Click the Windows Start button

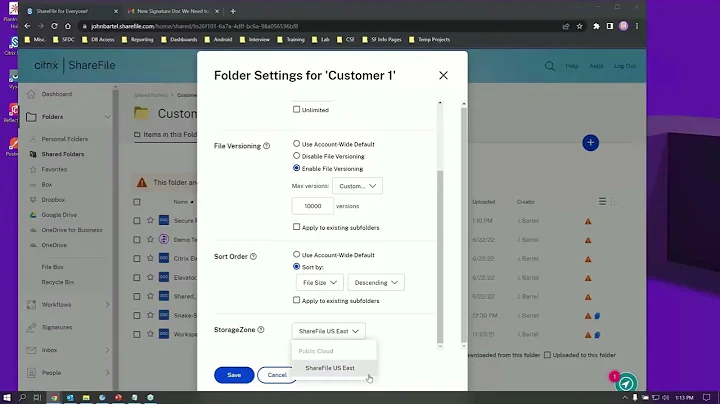tap(7, 398)
